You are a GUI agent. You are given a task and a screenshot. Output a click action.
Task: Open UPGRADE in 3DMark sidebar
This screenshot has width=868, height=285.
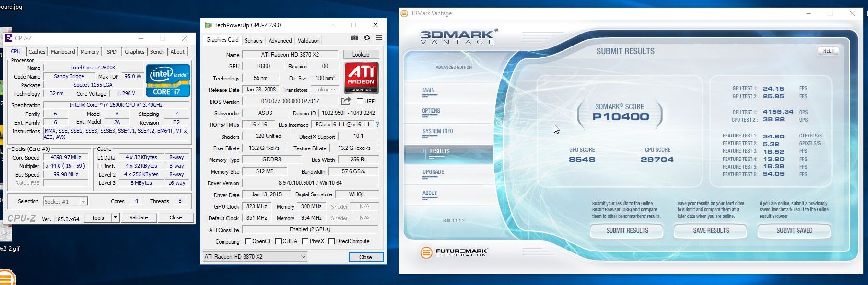(433, 173)
